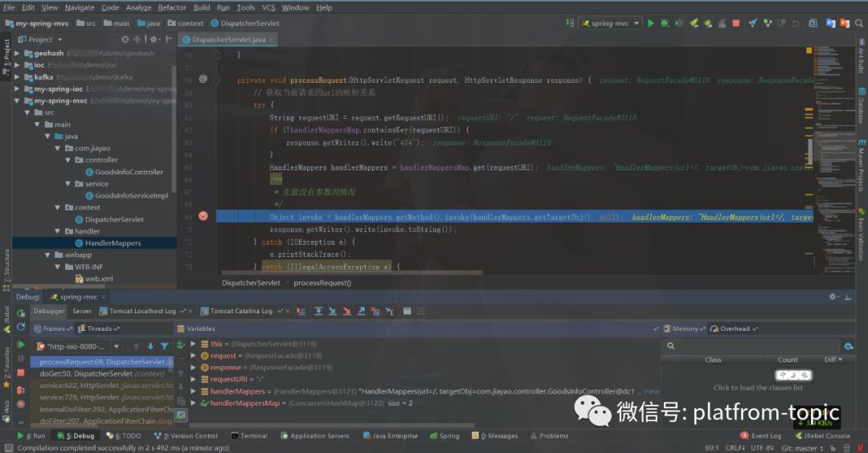
Task: Open the VCS menu
Action: click(268, 7)
